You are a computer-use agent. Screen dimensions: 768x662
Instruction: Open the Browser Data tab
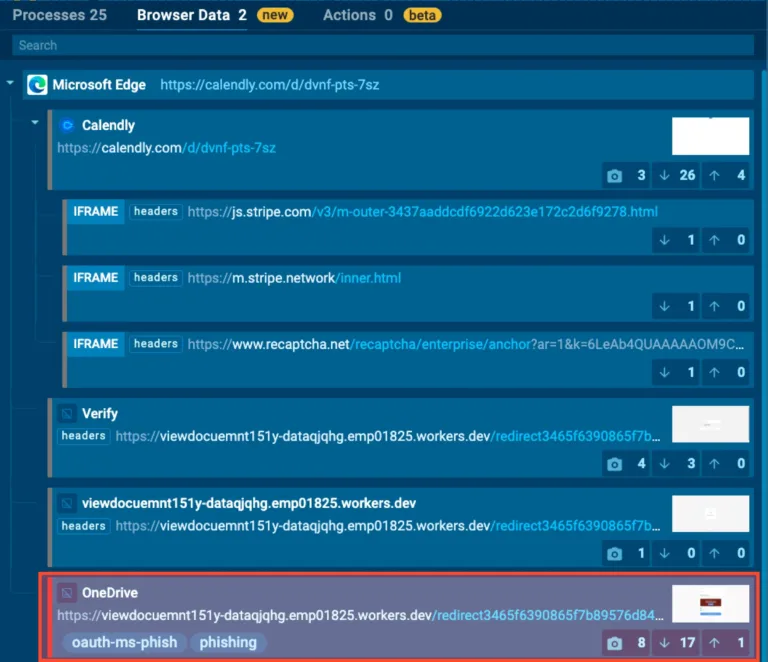(192, 15)
